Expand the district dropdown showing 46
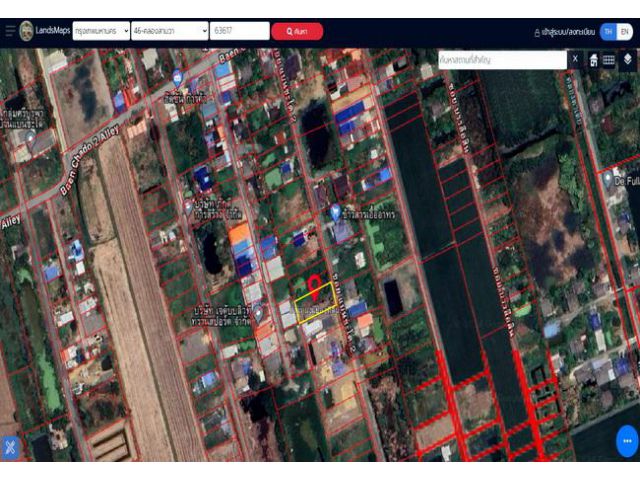The height and width of the screenshot is (480, 640). coord(169,31)
